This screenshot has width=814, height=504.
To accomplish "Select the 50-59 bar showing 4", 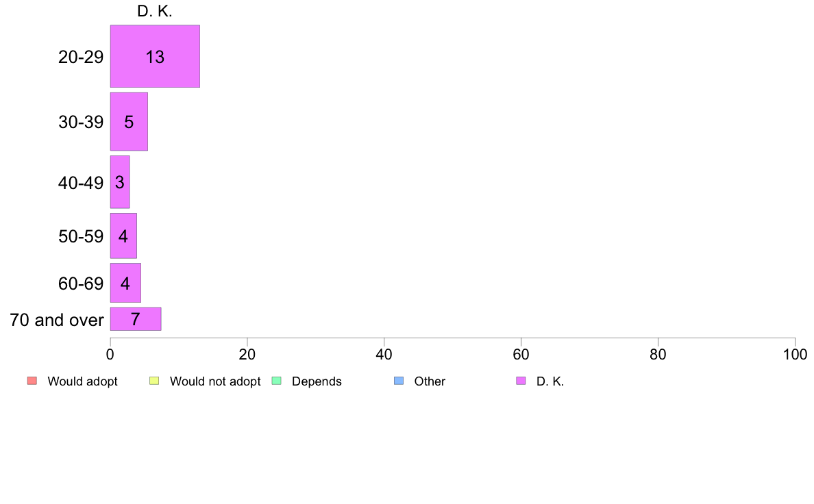I will (x=123, y=236).
